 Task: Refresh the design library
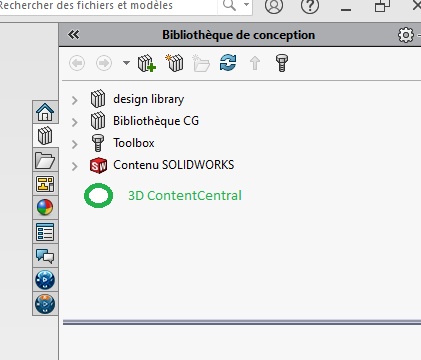[x=228, y=63]
